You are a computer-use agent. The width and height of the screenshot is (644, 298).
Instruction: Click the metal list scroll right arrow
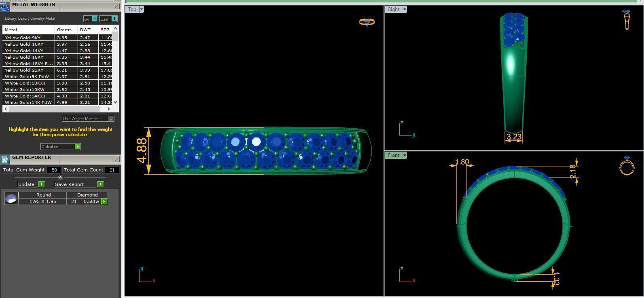pos(108,109)
